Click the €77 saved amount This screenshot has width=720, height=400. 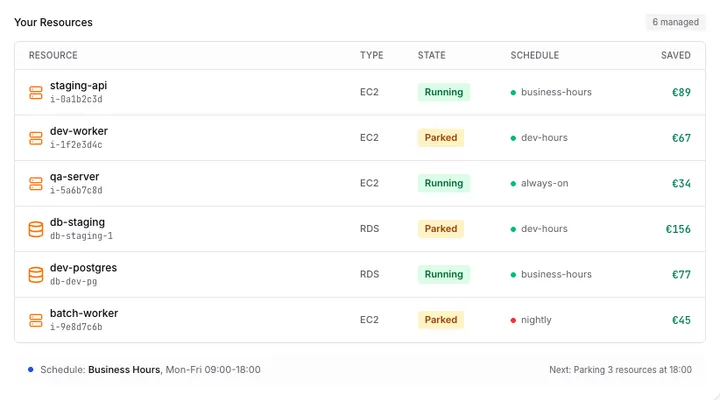pos(681,275)
